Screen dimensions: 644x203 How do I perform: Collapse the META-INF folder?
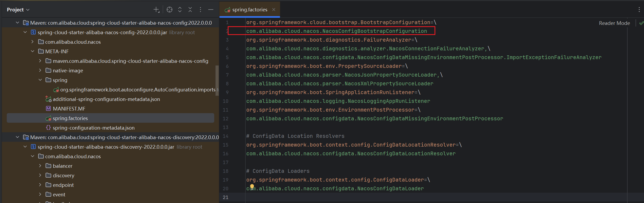[33, 51]
